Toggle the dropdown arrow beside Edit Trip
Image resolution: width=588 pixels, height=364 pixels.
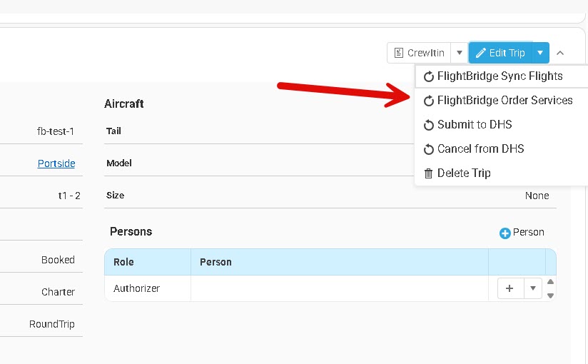pyautogui.click(x=540, y=53)
